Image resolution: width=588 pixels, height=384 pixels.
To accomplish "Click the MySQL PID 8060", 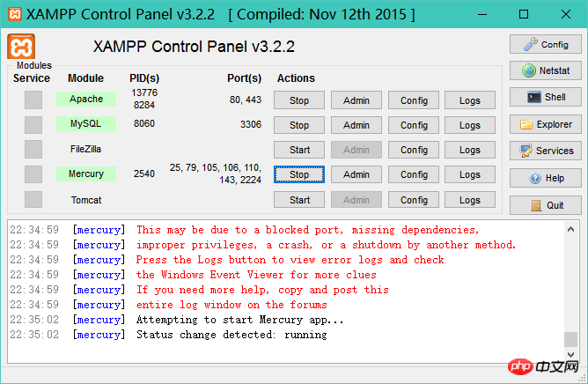I will (144, 123).
